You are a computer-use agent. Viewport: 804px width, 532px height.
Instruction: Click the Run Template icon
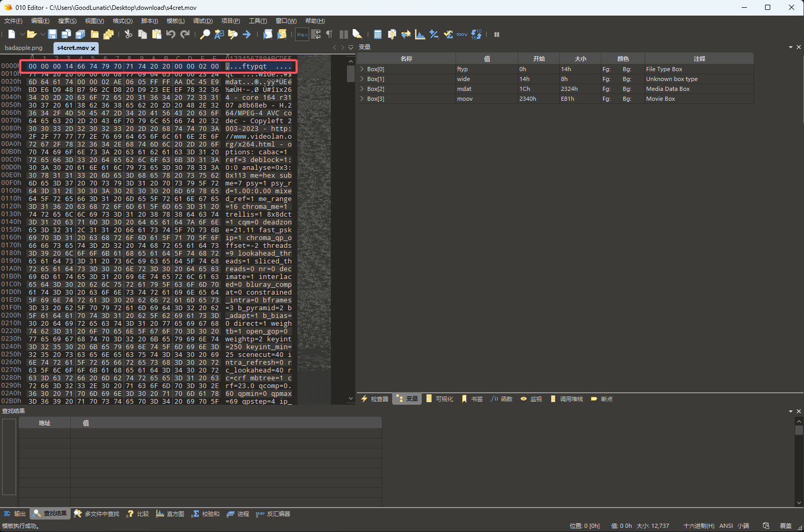pyautogui.click(x=282, y=34)
